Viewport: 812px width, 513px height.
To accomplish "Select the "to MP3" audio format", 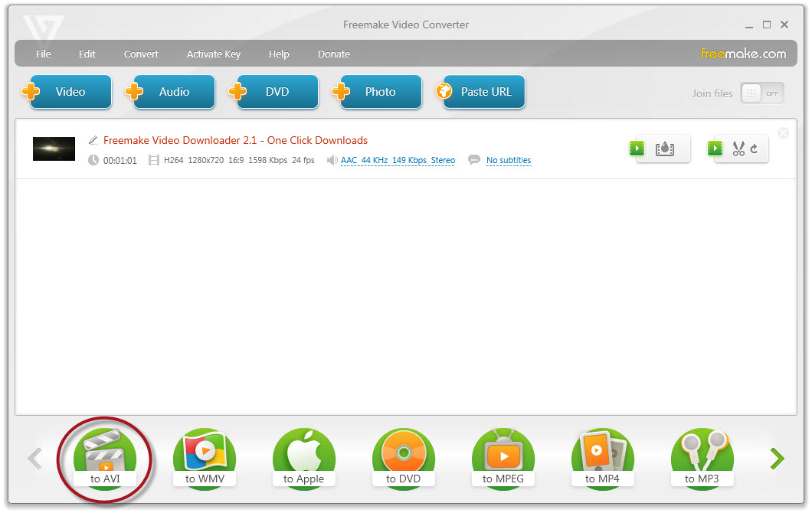I will 702,457.
